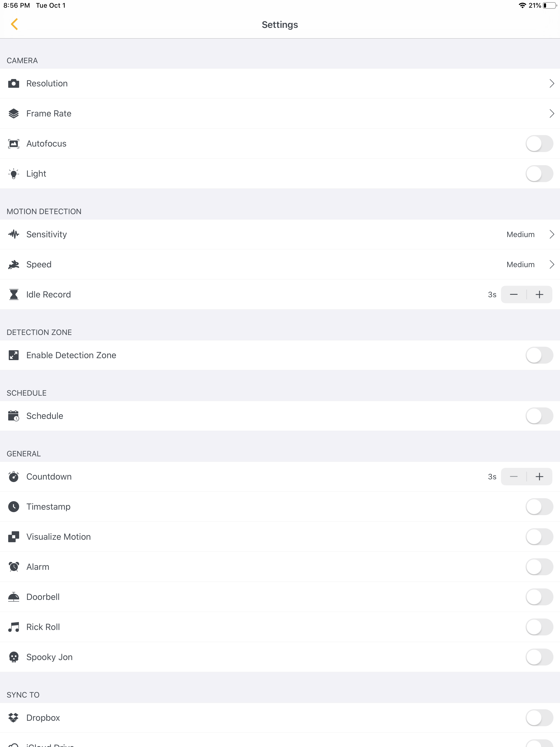Viewport: 560px width, 747px height.
Task: Tap the camera icon beside Resolution
Action: coord(13,83)
